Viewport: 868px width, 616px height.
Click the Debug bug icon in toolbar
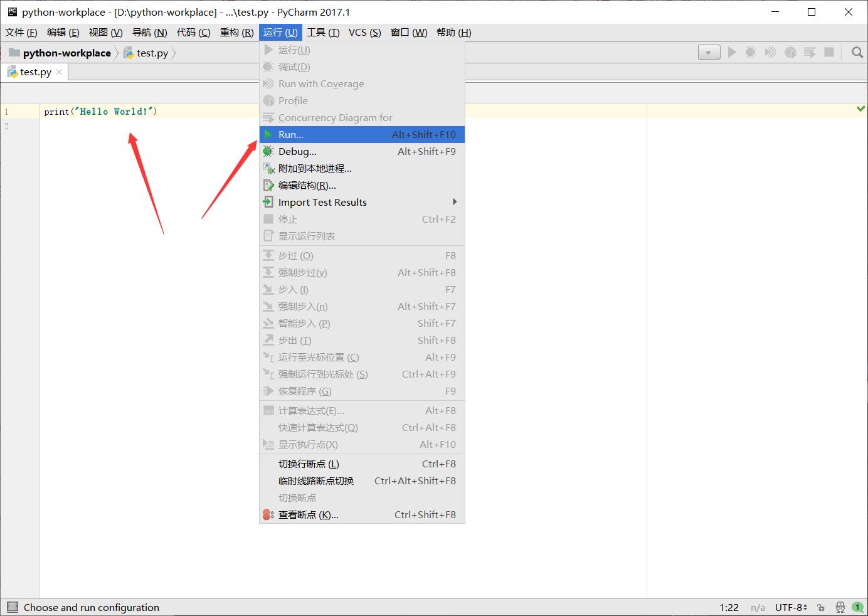(751, 52)
